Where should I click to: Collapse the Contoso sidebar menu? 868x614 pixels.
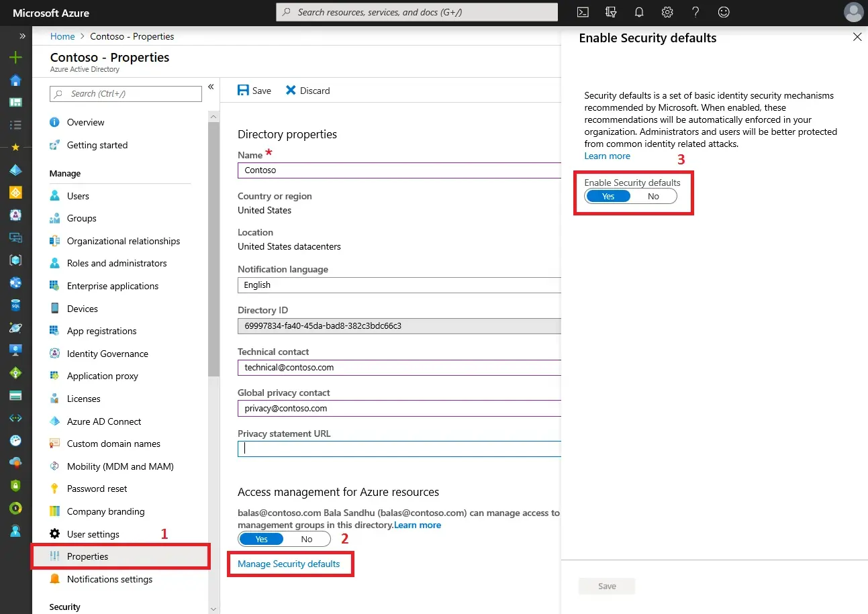coord(211,87)
